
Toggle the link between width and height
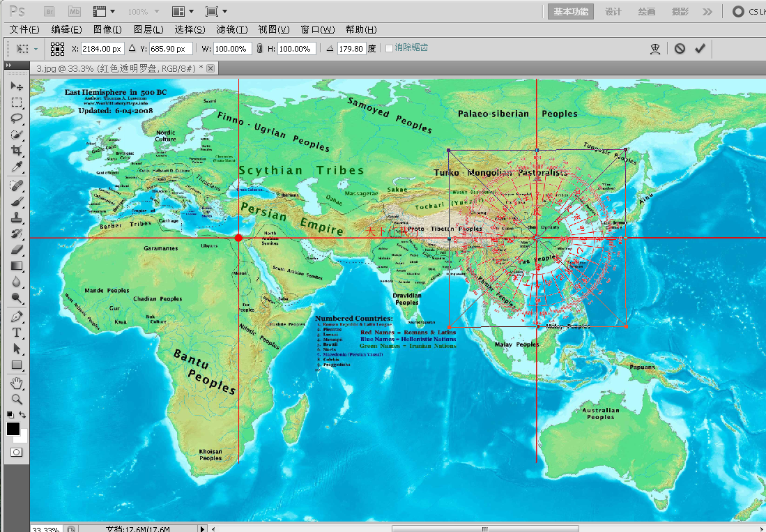point(259,49)
